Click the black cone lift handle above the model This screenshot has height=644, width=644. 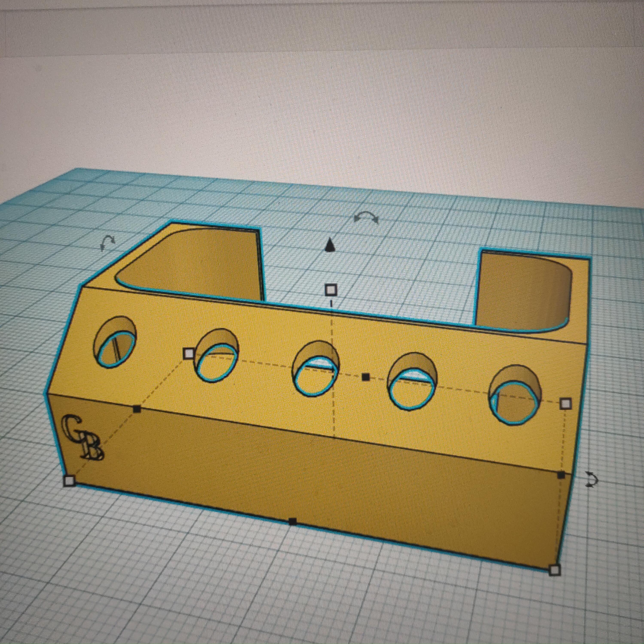tap(330, 245)
